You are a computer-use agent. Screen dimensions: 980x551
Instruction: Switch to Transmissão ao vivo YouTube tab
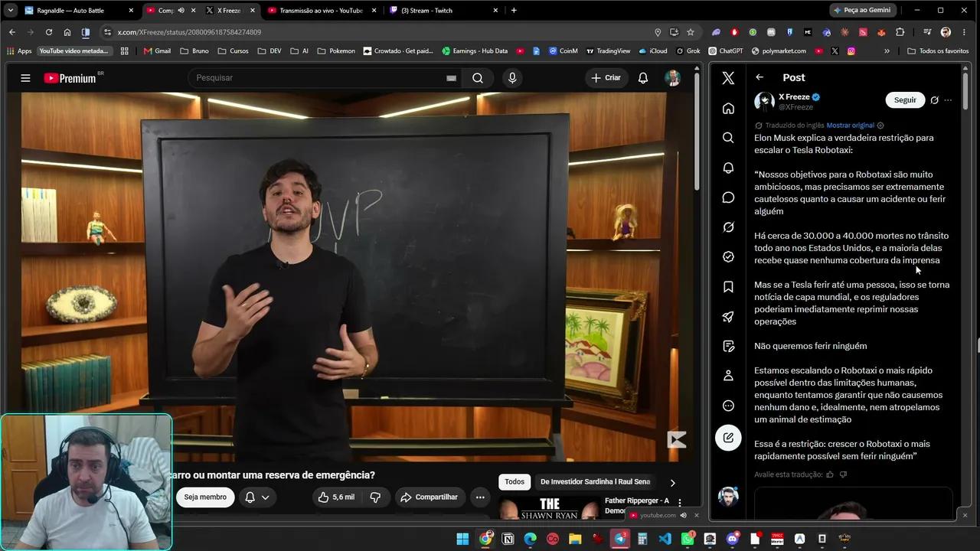pyautogui.click(x=322, y=11)
